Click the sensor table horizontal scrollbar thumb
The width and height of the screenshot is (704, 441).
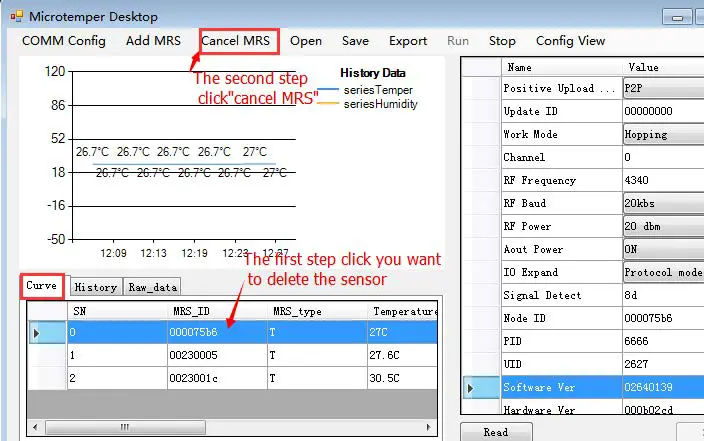pos(125,427)
